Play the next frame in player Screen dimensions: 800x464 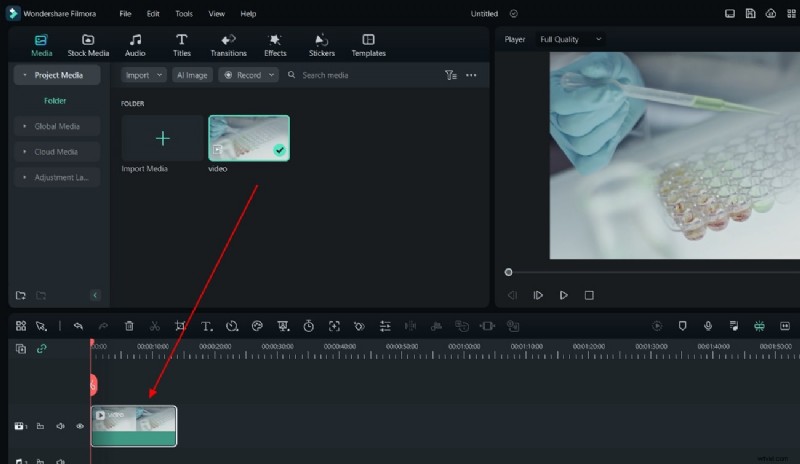click(538, 295)
